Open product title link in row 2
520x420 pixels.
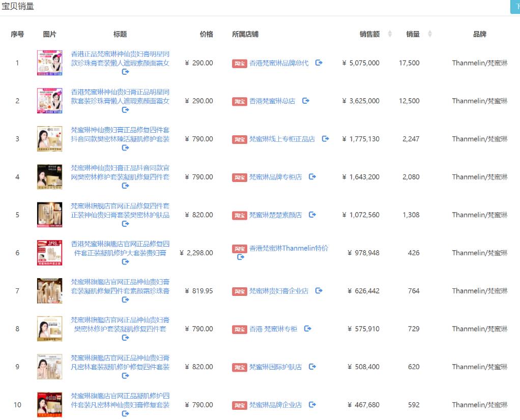[120, 97]
